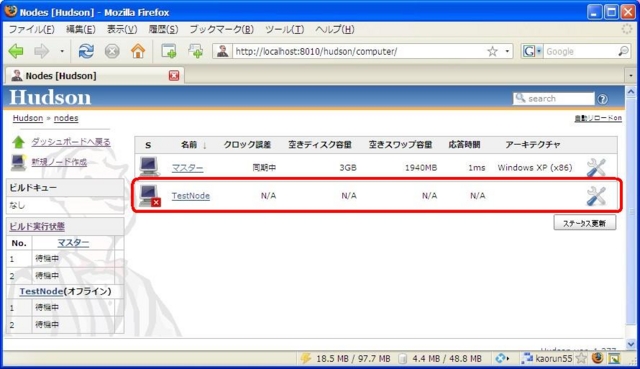Viewport: 640px width, 369px height.
Task: Click the アーキテクチャ column header
Action: (x=533, y=144)
